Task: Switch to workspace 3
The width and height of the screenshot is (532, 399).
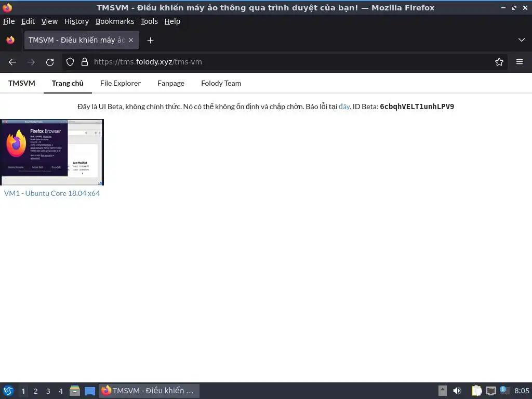Action: coord(48,391)
